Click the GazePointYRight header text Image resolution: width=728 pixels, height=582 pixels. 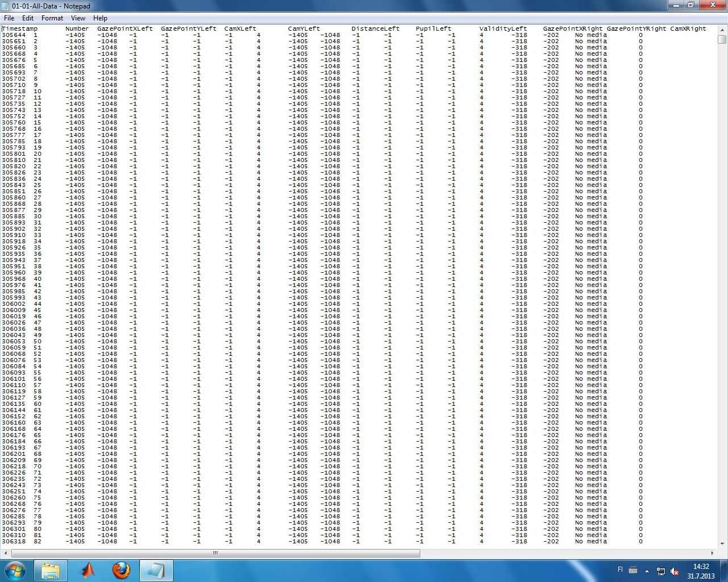(636, 28)
